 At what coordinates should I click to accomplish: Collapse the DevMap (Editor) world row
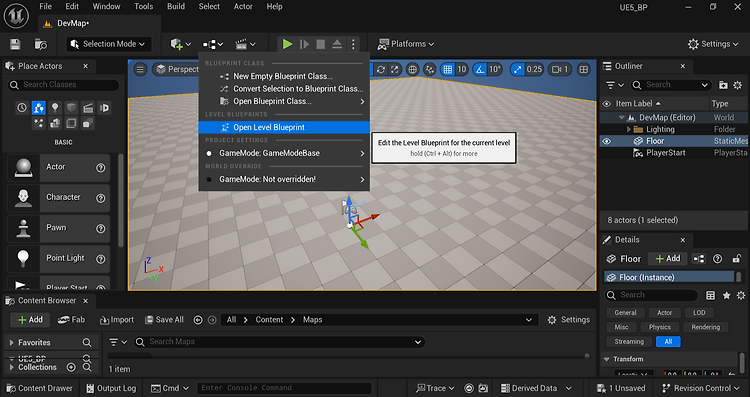point(621,118)
